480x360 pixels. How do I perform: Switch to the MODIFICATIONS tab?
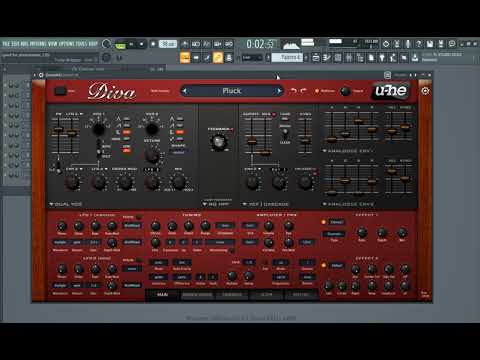(x=197, y=295)
